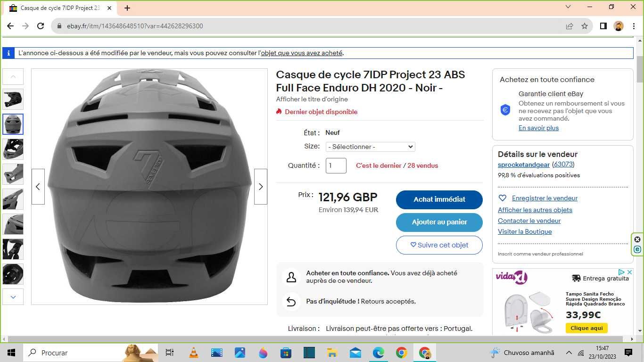Image resolution: width=644 pixels, height=362 pixels.
Task: Show hidden system tray icons
Action: point(569,352)
